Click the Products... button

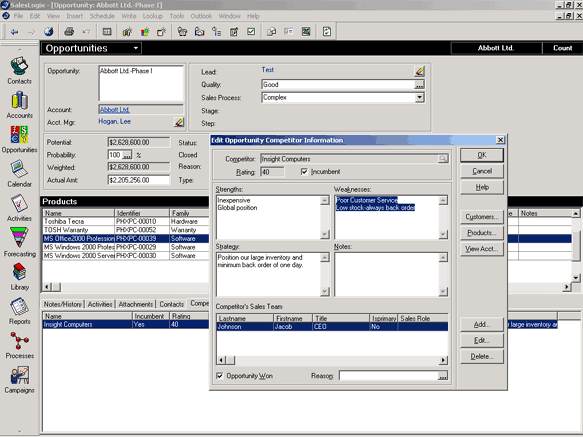(x=482, y=233)
